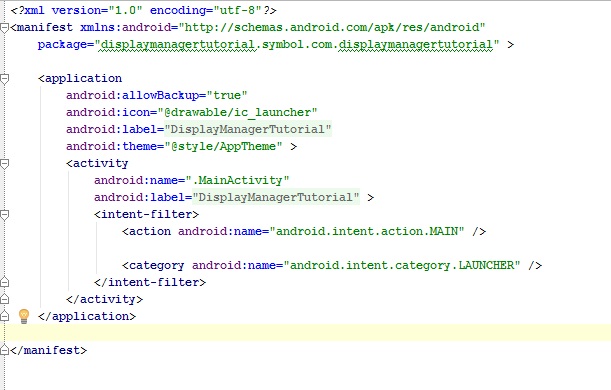Click the @drawable/ic_launcher icon reference
The height and width of the screenshot is (390, 611).
[x=238, y=113]
